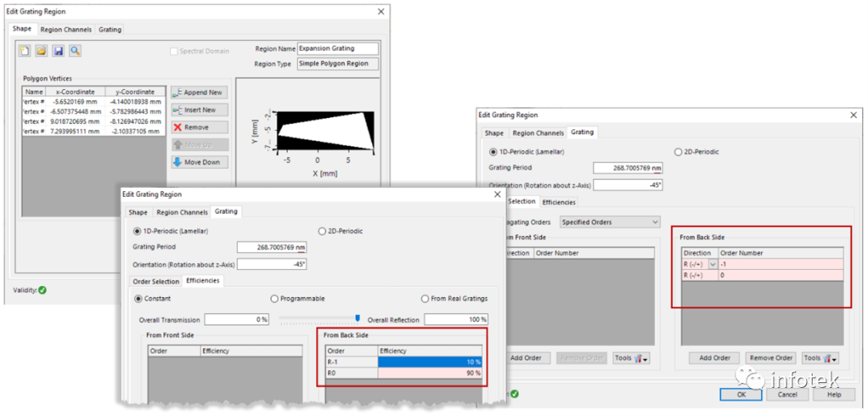Screen dimensions: 868x416
Task: Open Region Channels tab in back-left window
Action: (66, 30)
